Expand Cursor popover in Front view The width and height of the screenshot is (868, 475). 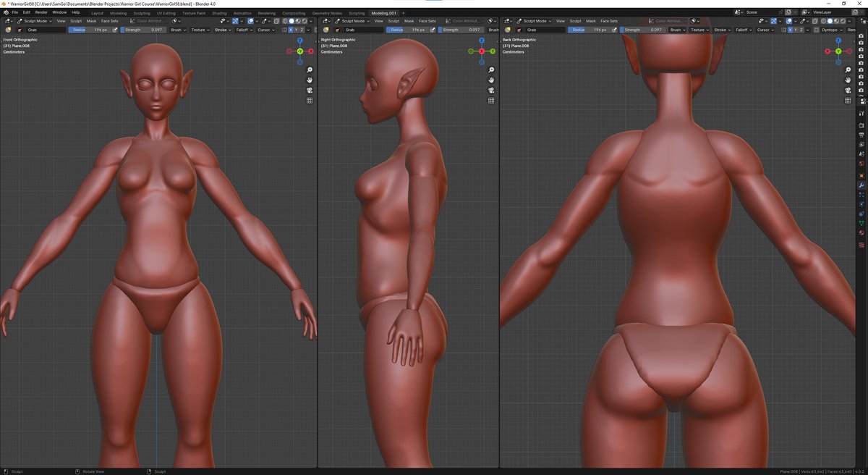[265, 30]
